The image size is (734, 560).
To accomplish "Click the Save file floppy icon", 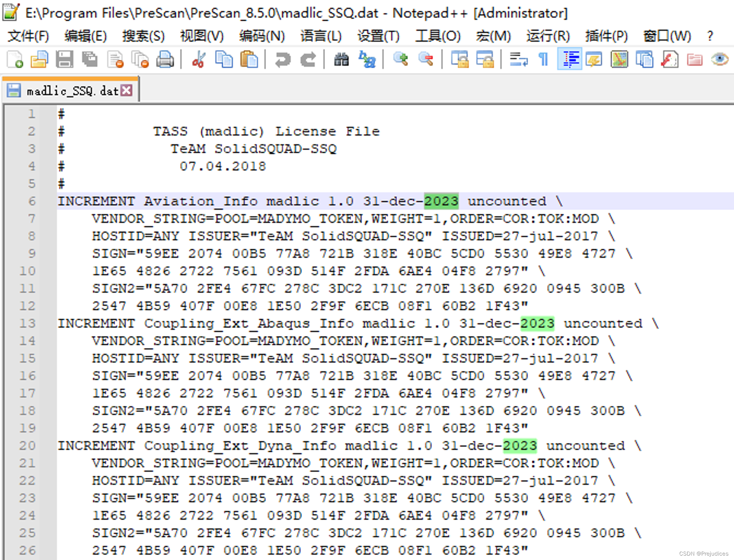I will (x=65, y=59).
